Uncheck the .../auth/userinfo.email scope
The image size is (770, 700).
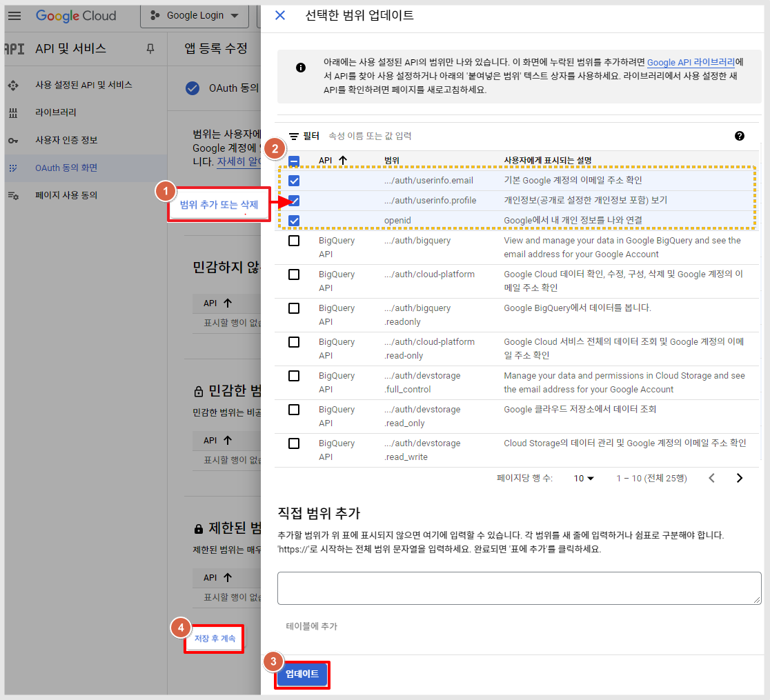294,181
